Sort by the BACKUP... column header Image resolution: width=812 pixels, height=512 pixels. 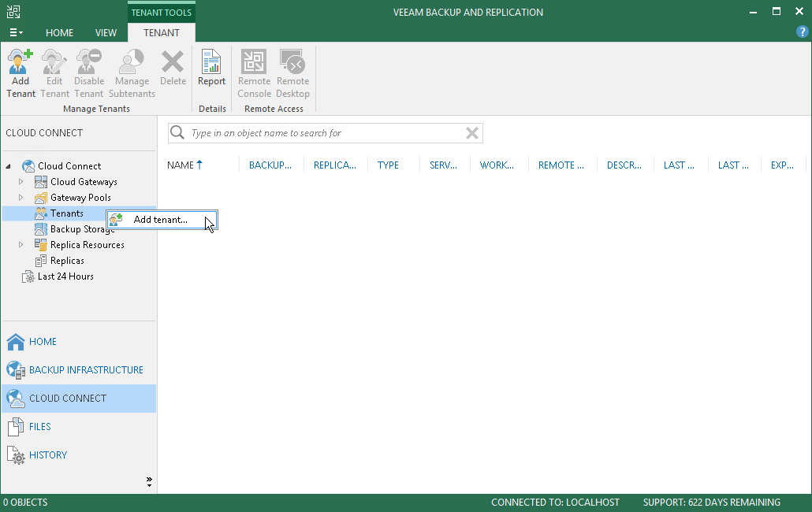[x=270, y=165]
